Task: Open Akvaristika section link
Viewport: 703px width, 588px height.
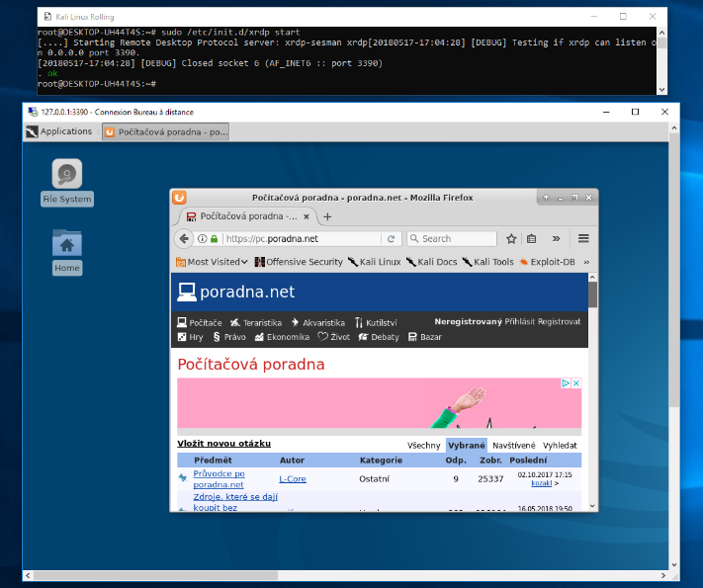Action: (317, 323)
